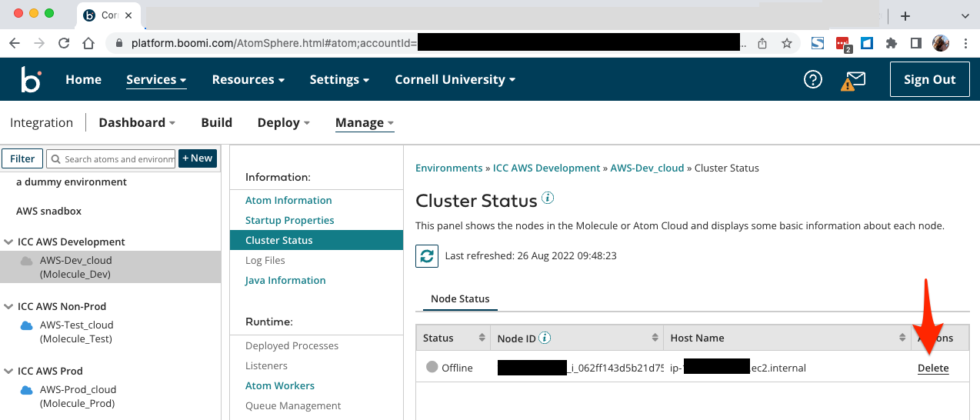This screenshot has width=980, height=420.
Task: Select the Node Status tab
Action: click(460, 298)
